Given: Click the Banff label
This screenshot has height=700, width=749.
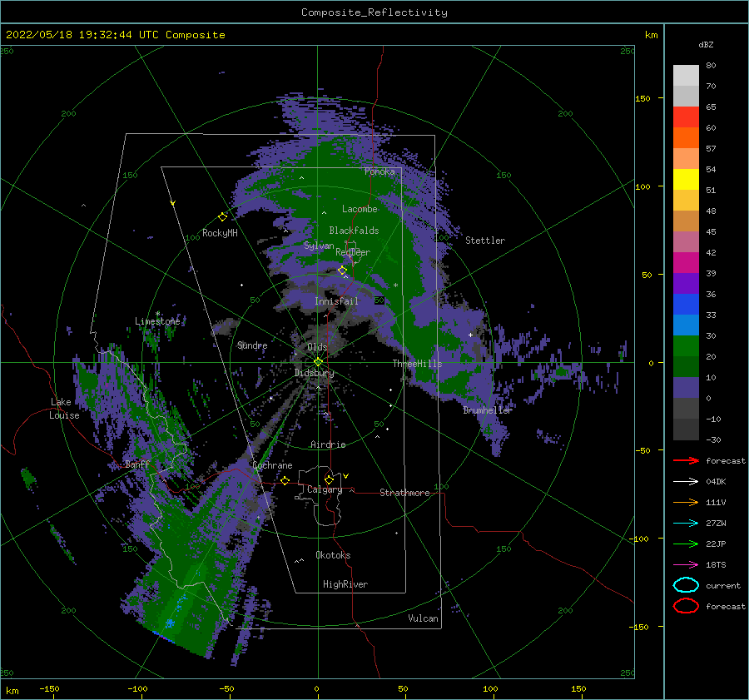Looking at the screenshot, I should 137,464.
